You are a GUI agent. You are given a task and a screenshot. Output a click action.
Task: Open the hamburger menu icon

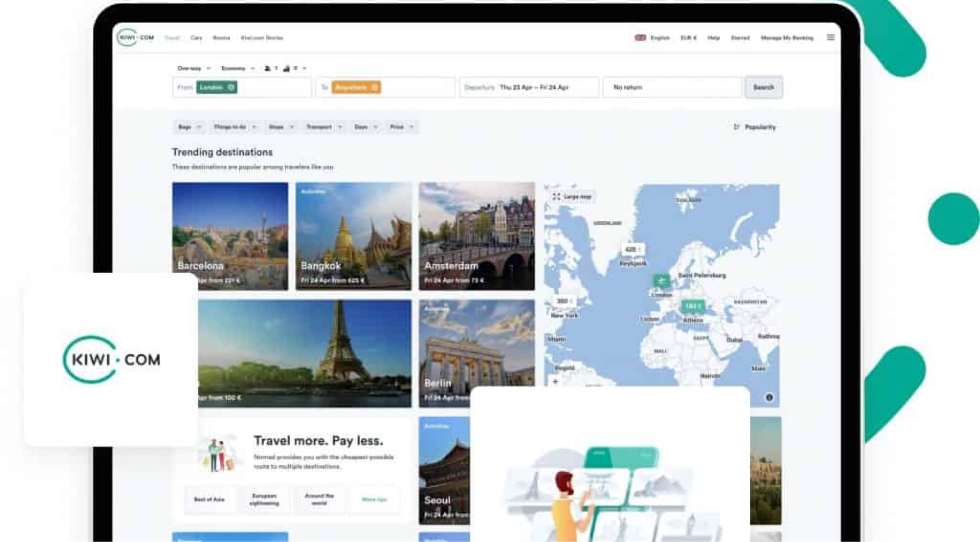tap(830, 37)
